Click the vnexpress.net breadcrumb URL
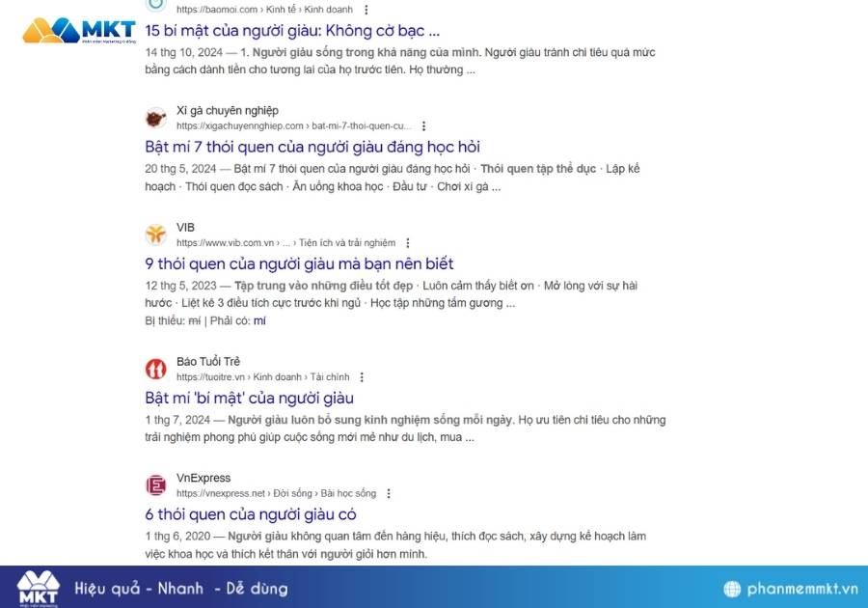Screen dimensions: 868x608 point(276,493)
